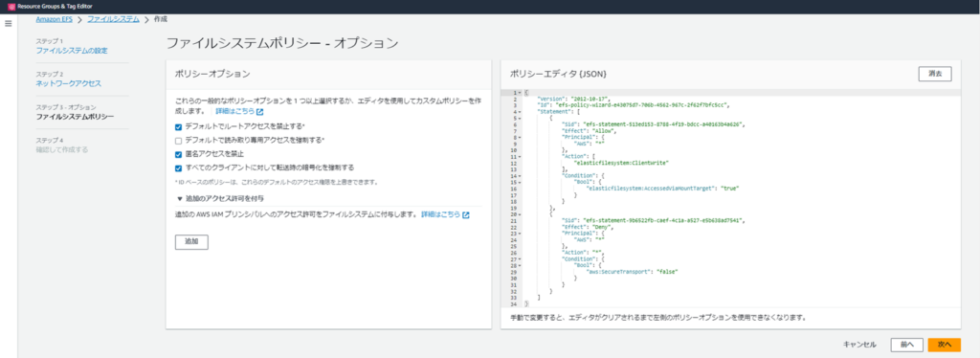Viewport: 980px width, 358px height.
Task: Toggle デフォルトでルートアクセスを禁止する checkbox
Action: pos(179,126)
